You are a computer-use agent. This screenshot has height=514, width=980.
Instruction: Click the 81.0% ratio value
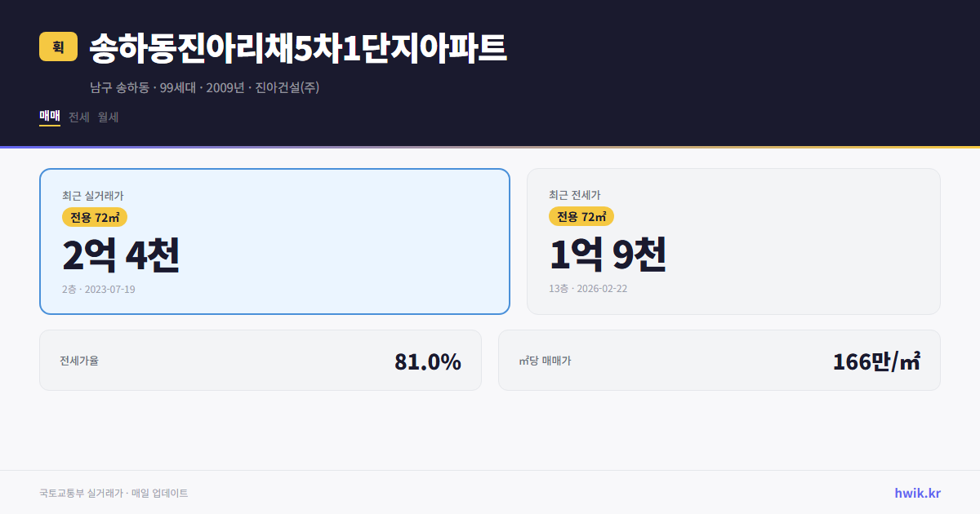click(x=428, y=360)
